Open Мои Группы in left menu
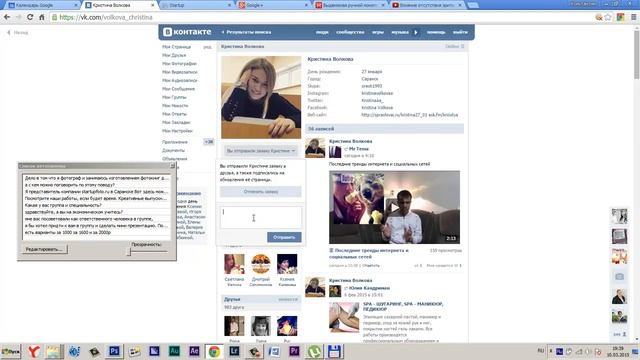 [x=174, y=97]
